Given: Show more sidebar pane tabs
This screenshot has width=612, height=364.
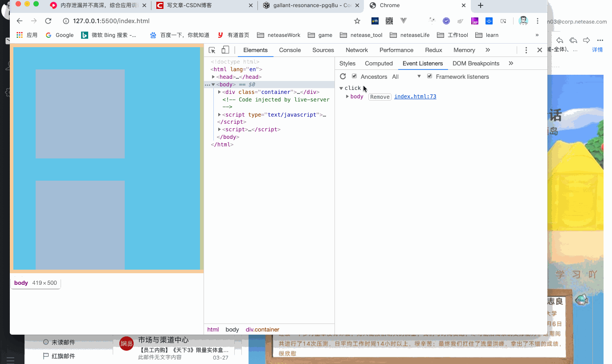Looking at the screenshot, I should [x=511, y=63].
